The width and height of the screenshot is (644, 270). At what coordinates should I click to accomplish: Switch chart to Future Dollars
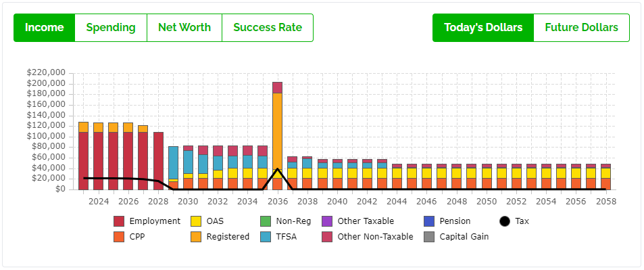pos(581,28)
